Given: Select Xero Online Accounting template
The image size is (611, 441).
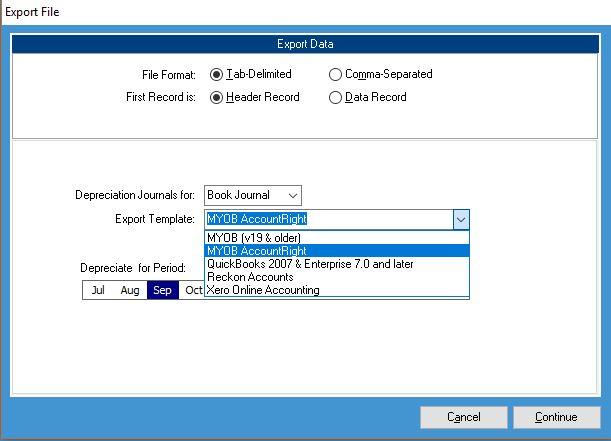Looking at the screenshot, I should coord(337,290).
